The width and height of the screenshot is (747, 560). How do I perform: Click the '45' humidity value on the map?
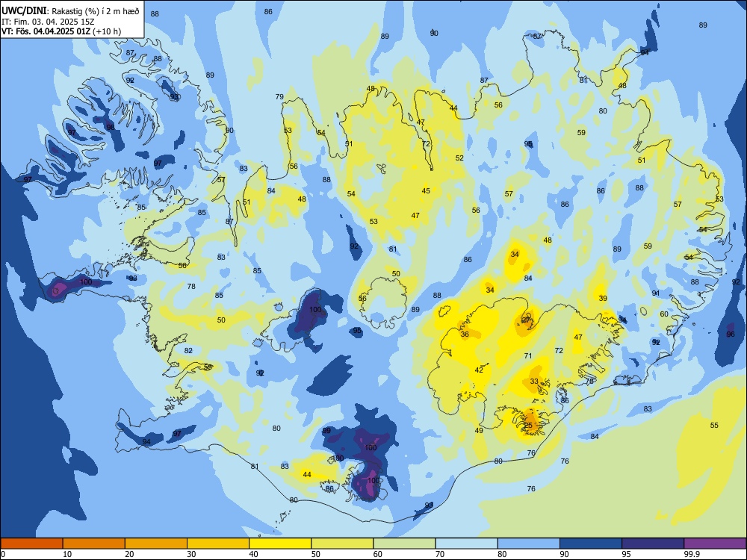pos(426,190)
